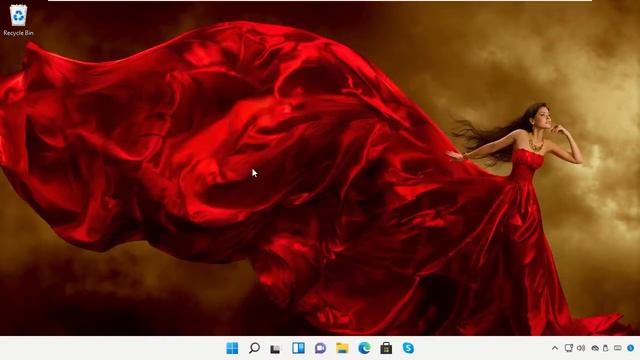Image resolution: width=640 pixels, height=360 pixels.
Task: Click the USB device tray icon
Action: point(606,348)
